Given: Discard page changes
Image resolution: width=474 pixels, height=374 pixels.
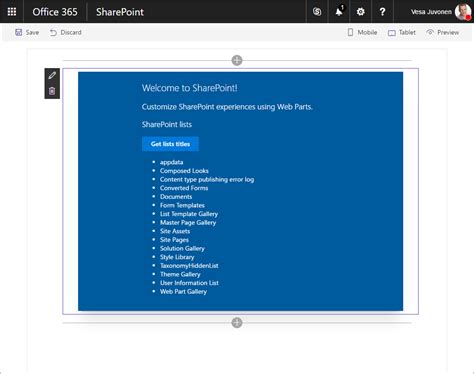Looking at the screenshot, I should (x=66, y=32).
